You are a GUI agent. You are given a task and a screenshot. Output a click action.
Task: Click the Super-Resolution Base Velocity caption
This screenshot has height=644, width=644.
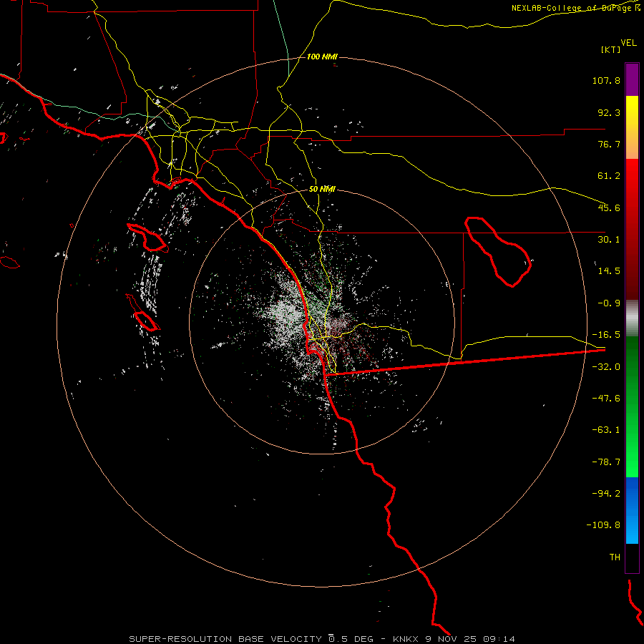pos(321,639)
